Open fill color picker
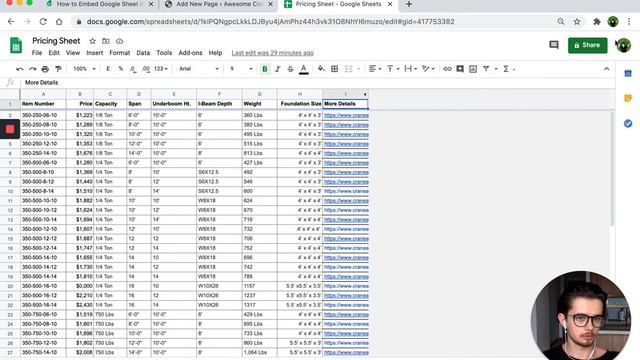 pyautogui.click(x=321, y=69)
